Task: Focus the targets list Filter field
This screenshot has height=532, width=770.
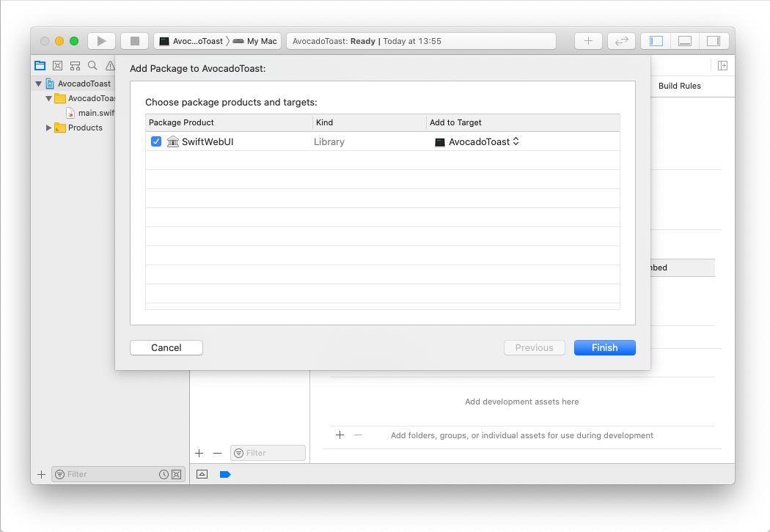Action: (x=268, y=453)
